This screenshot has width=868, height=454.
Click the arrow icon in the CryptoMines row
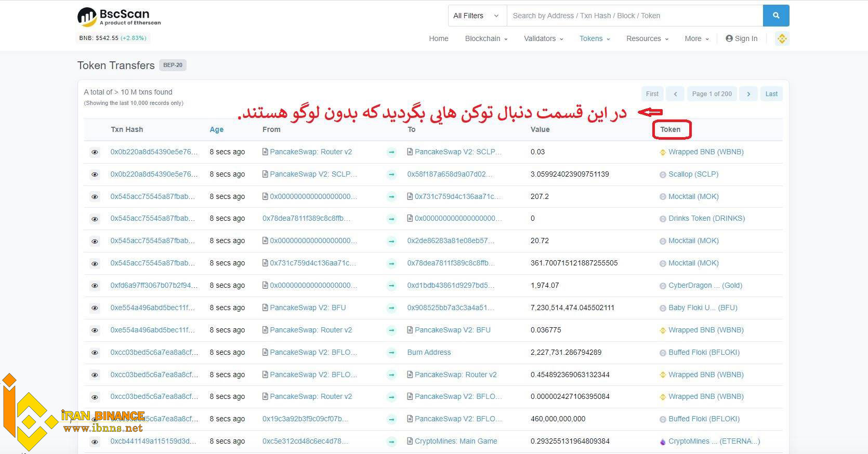pyautogui.click(x=391, y=442)
